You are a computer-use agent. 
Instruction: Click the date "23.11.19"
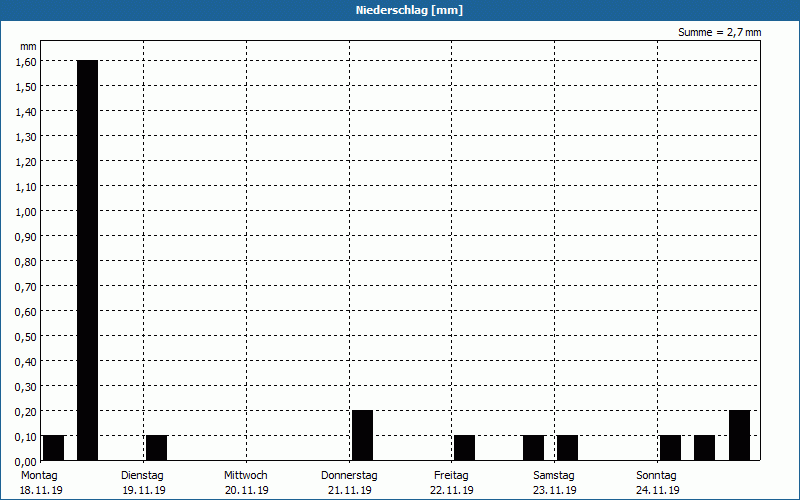(555, 490)
